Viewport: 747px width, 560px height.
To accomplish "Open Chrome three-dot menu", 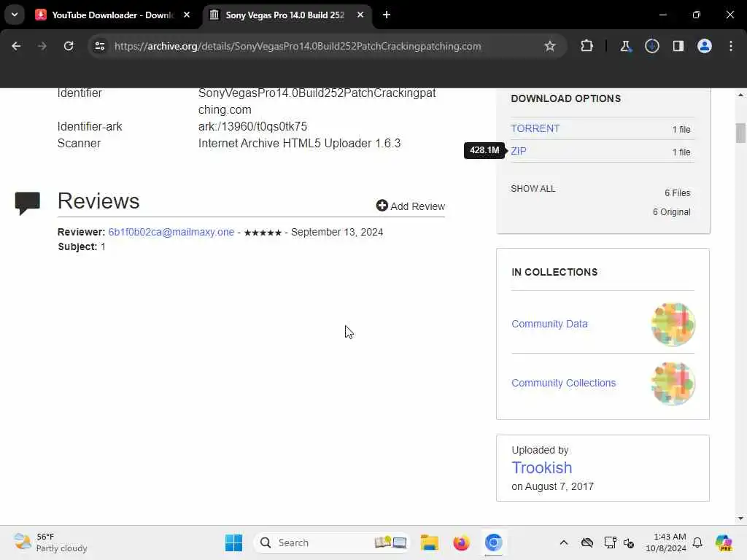I will pos(731,46).
